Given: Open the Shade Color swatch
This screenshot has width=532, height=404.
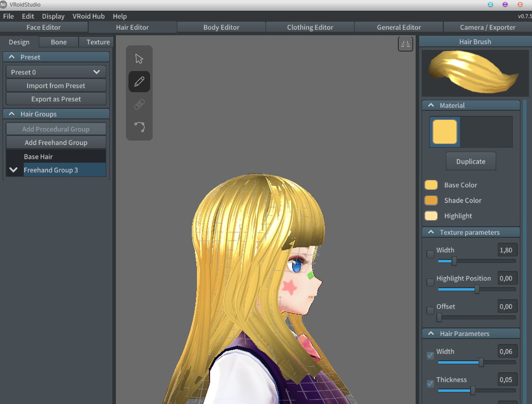Looking at the screenshot, I should click(x=431, y=200).
